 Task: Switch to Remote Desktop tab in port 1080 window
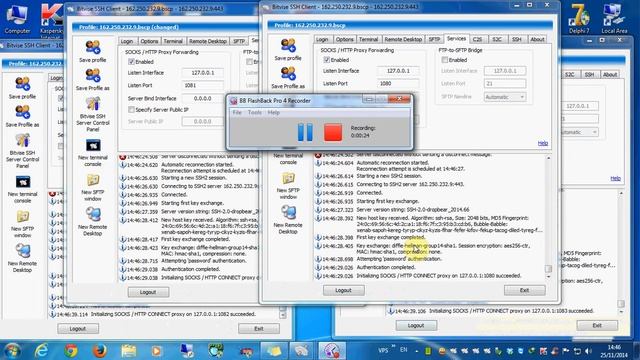point(403,39)
